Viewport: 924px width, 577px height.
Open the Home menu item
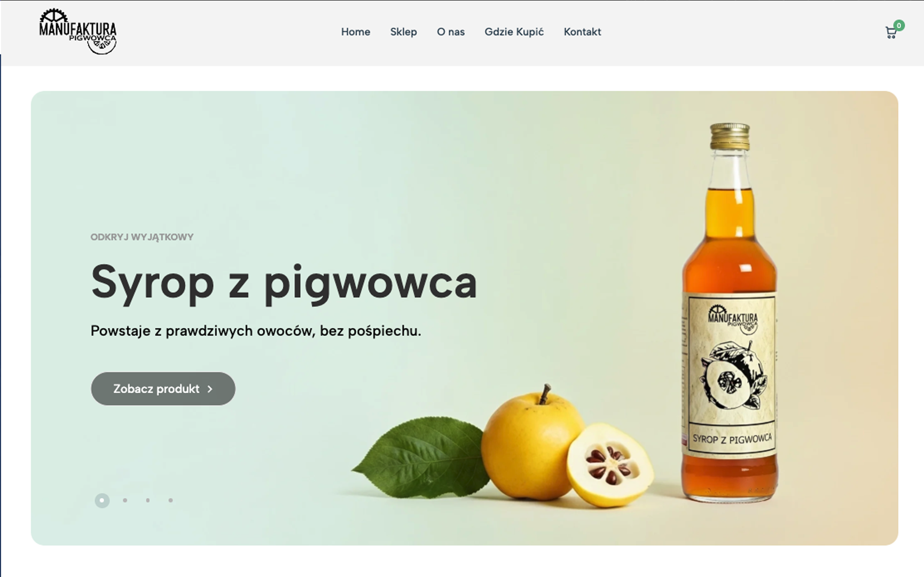pos(356,32)
